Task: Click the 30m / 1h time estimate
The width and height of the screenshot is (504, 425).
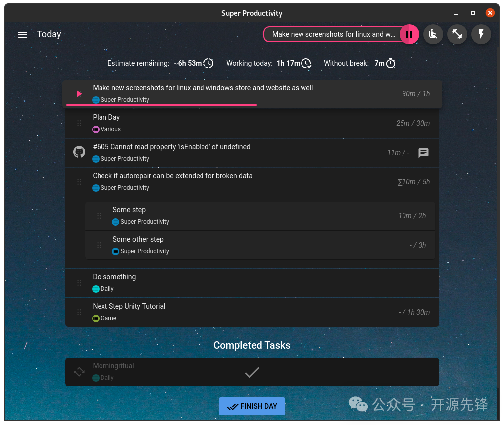Action: 416,94
